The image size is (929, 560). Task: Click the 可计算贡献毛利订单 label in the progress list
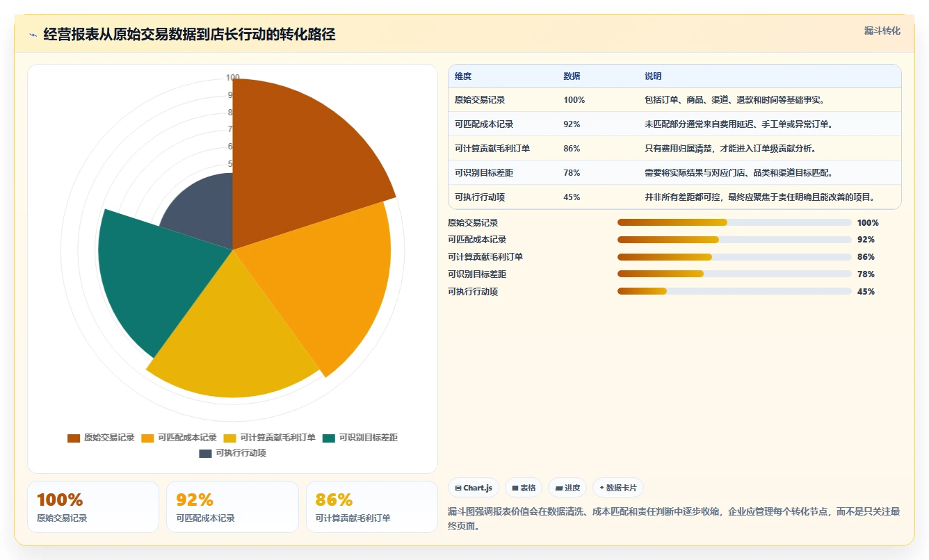click(485, 257)
